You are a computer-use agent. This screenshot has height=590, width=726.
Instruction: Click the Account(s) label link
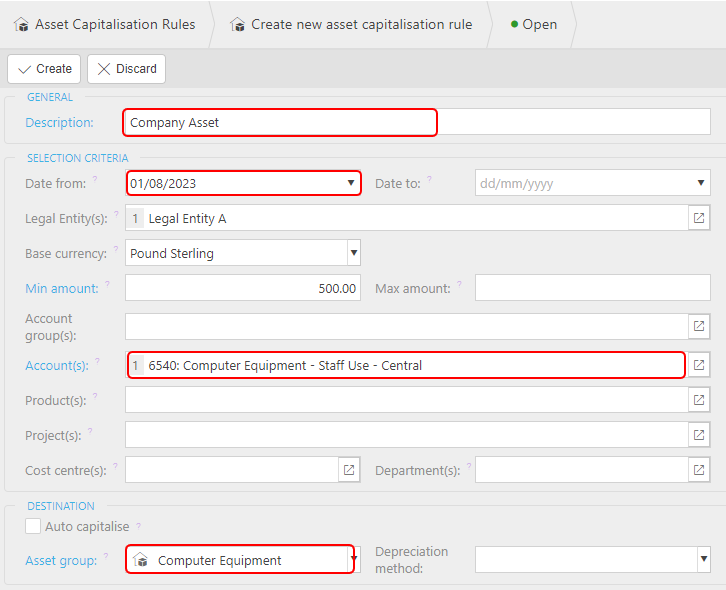click(56, 365)
